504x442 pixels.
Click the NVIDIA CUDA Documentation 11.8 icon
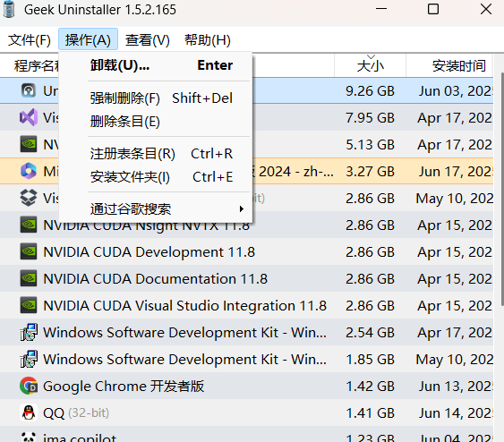(x=29, y=278)
